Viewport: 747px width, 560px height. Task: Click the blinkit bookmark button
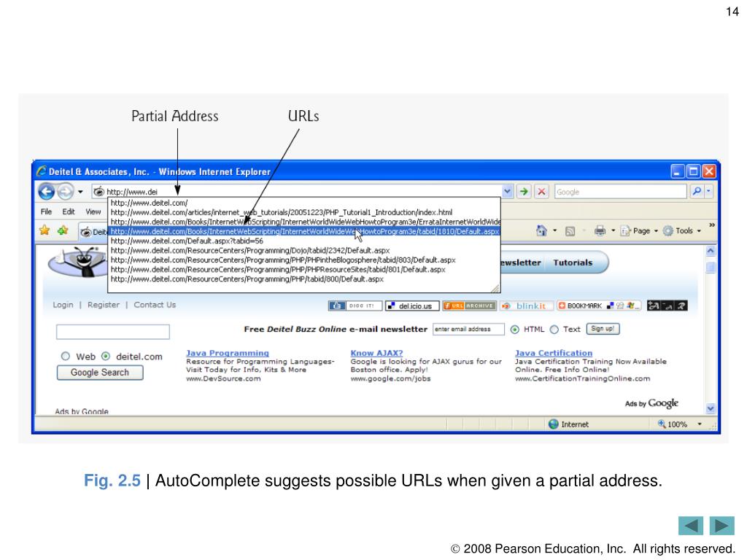point(526,306)
